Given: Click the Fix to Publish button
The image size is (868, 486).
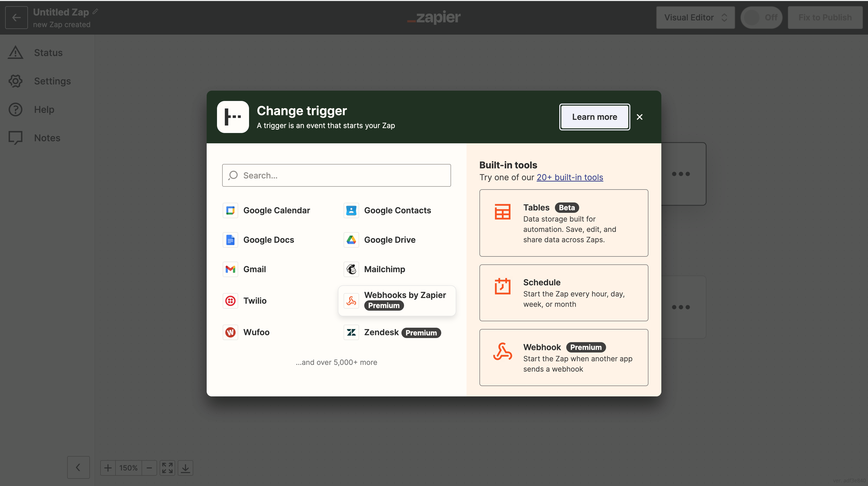Looking at the screenshot, I should [825, 18].
